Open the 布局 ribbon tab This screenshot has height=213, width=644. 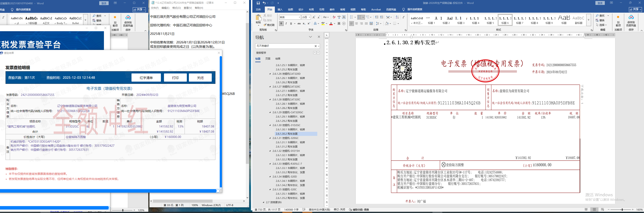tap(311, 10)
